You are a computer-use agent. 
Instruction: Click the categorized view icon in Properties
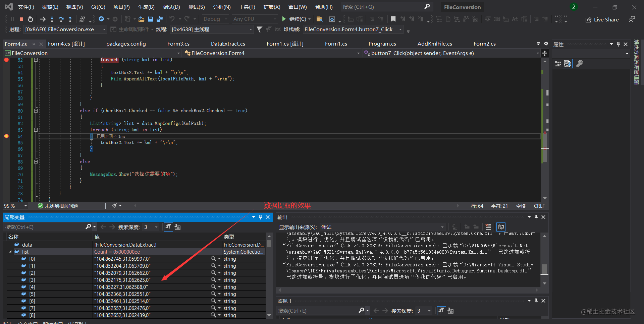click(558, 64)
